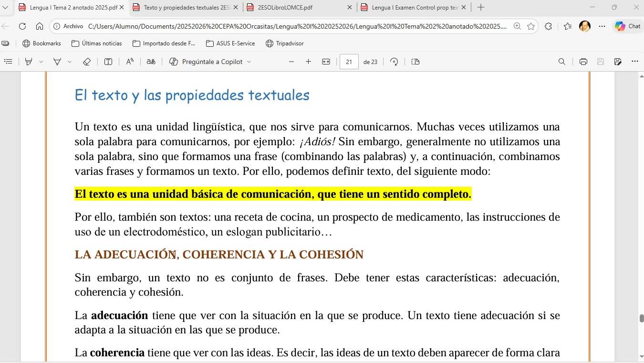Screen dimensions: 644x363
Task: Click the Fit to width icon
Action: (326, 62)
